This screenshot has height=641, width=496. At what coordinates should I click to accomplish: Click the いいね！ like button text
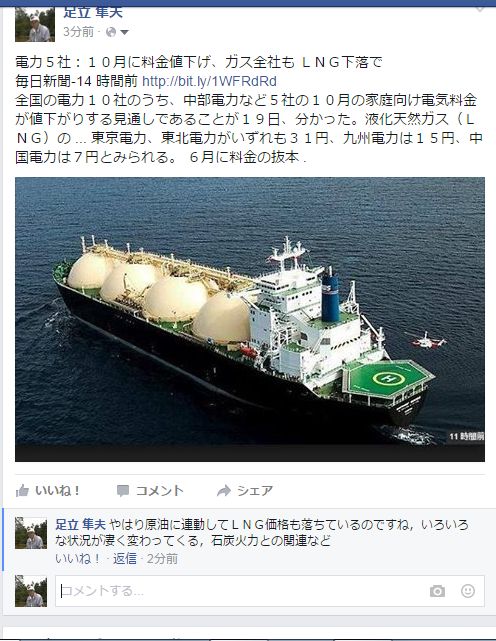click(57, 490)
